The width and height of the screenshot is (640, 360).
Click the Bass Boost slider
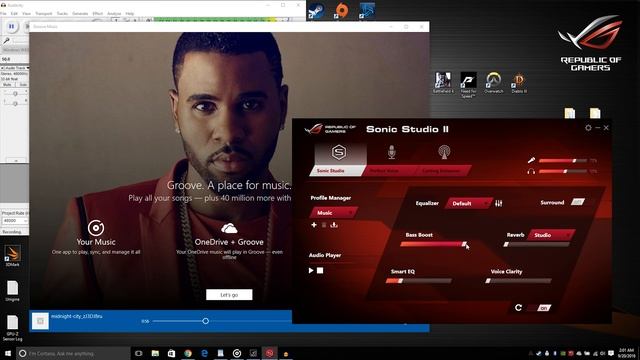[x=433, y=244]
